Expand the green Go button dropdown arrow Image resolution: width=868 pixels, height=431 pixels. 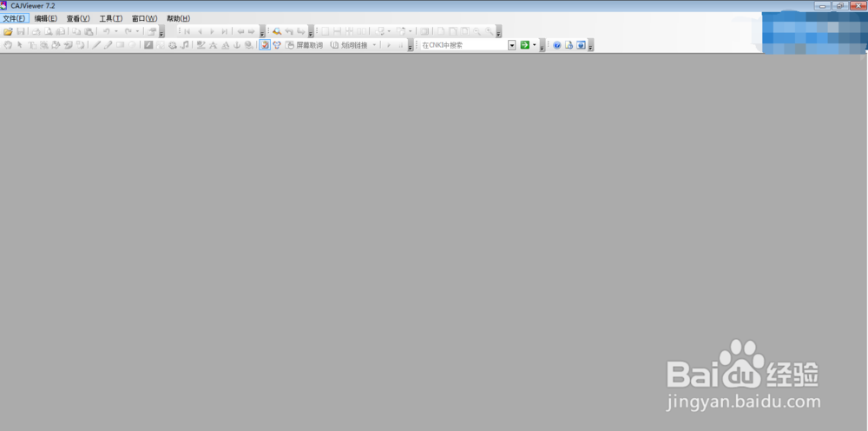tap(534, 45)
